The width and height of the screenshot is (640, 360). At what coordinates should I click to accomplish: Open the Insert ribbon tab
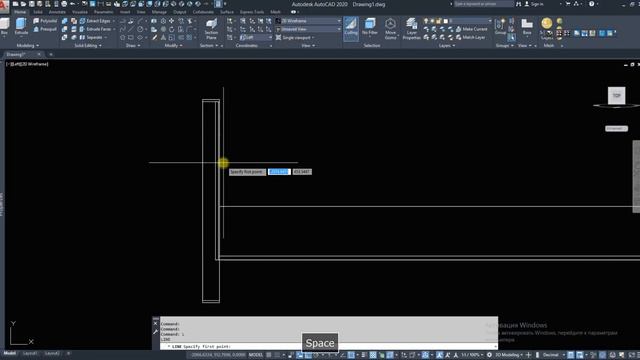pyautogui.click(x=125, y=12)
